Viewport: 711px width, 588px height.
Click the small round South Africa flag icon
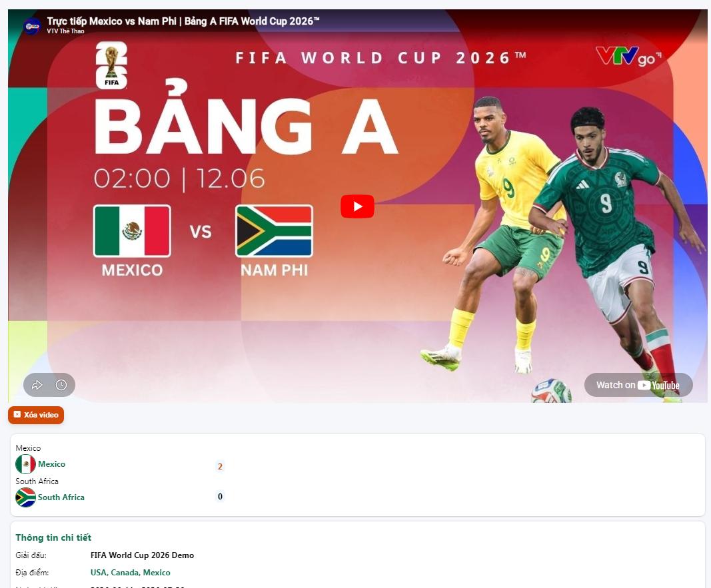[x=25, y=497]
